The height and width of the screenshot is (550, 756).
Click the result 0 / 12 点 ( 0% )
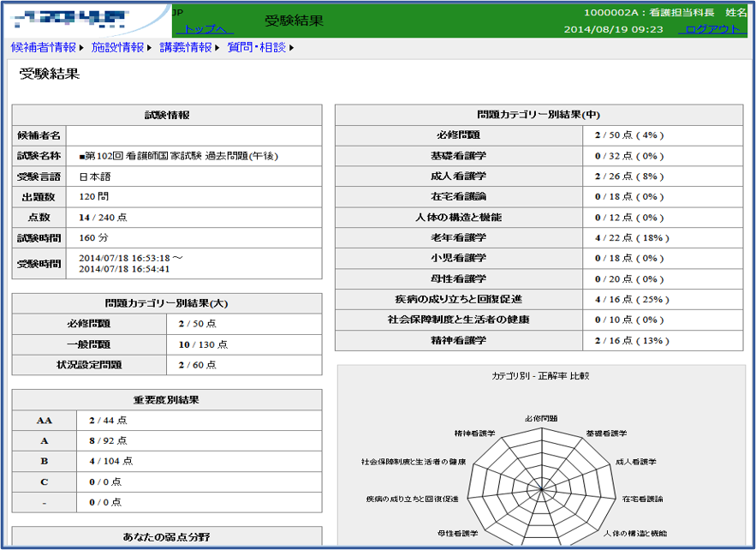pyautogui.click(x=629, y=217)
